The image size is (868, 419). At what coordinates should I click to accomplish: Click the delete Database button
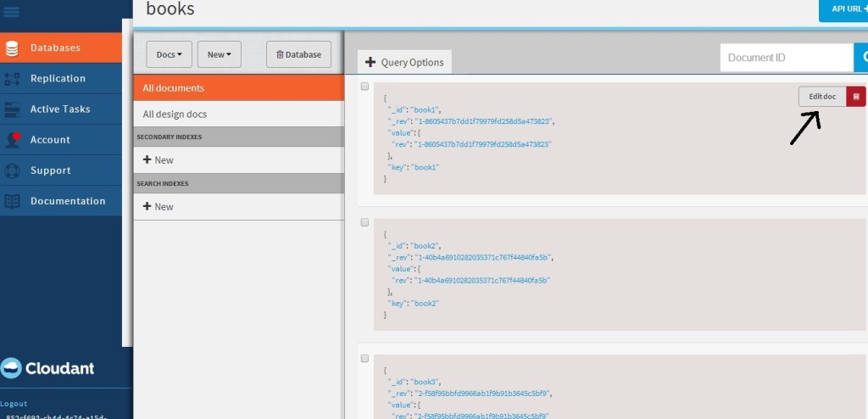(298, 54)
